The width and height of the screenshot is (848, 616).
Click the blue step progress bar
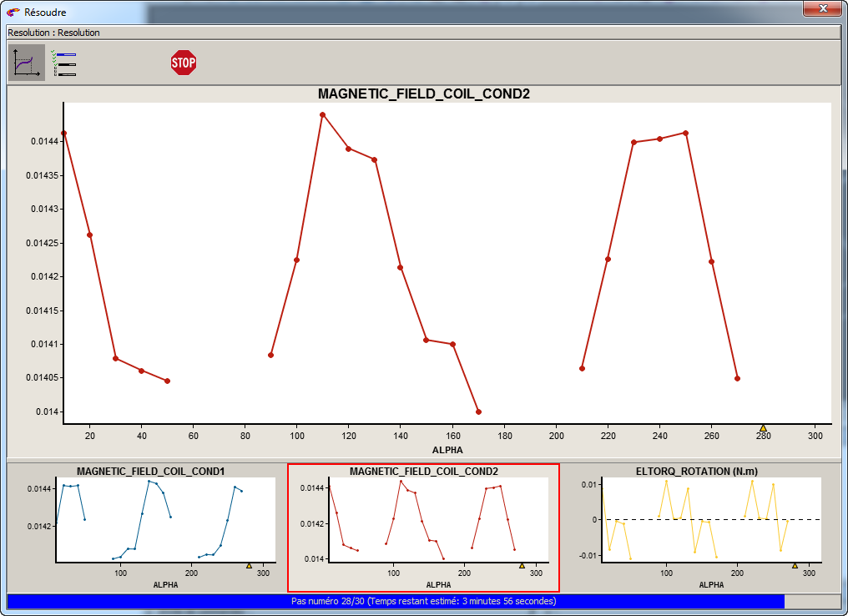(x=395, y=601)
